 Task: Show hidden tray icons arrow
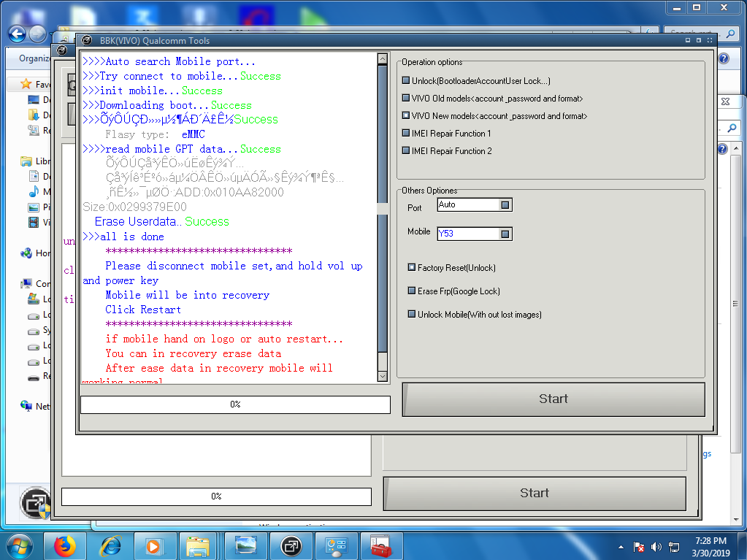(621, 547)
